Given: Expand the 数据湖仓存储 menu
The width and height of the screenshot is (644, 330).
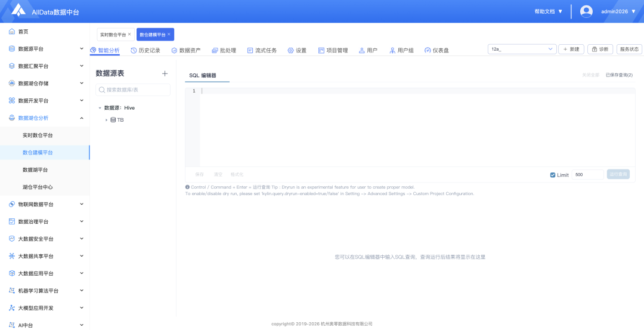Looking at the screenshot, I should click(x=82, y=83).
